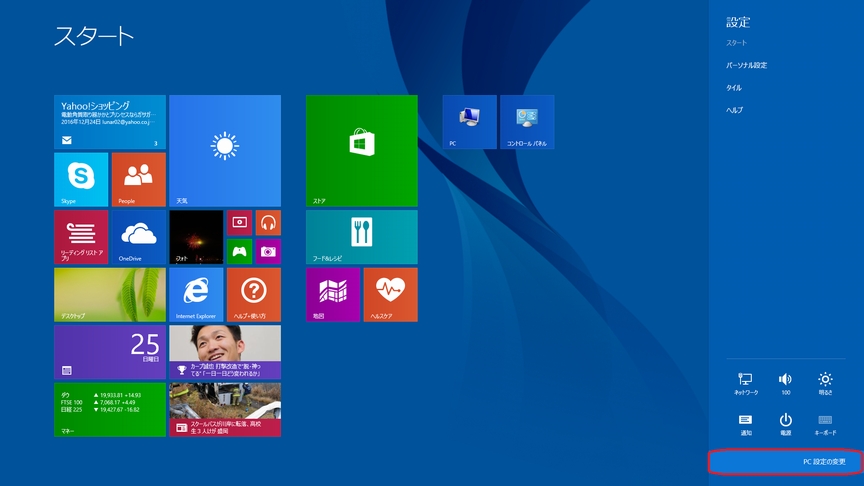Open the Music headphones tile
The image size is (864, 486).
coord(268,223)
